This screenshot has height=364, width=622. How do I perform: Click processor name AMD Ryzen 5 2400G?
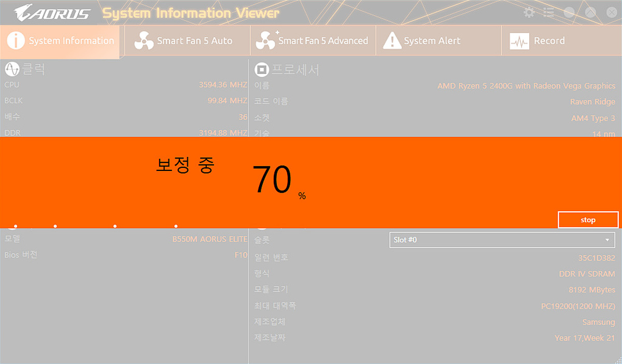pos(526,86)
